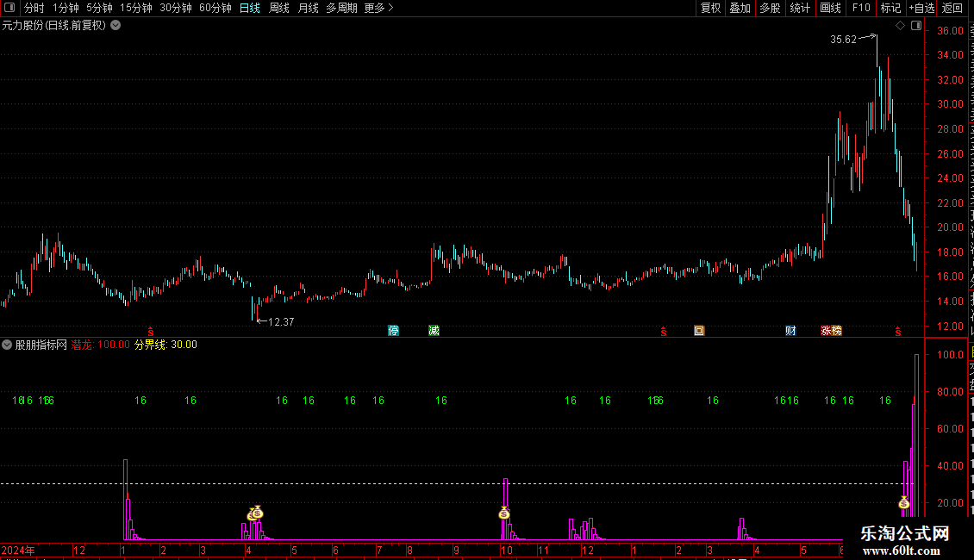Open the 多股 multi-stock view
The image size is (974, 560).
coord(770,8)
